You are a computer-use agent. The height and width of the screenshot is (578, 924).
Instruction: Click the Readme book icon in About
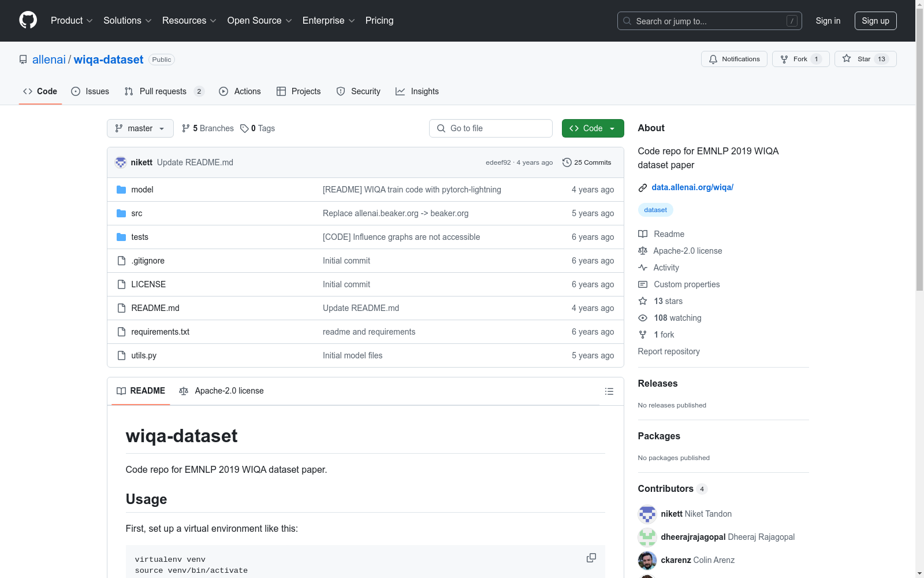click(x=643, y=234)
